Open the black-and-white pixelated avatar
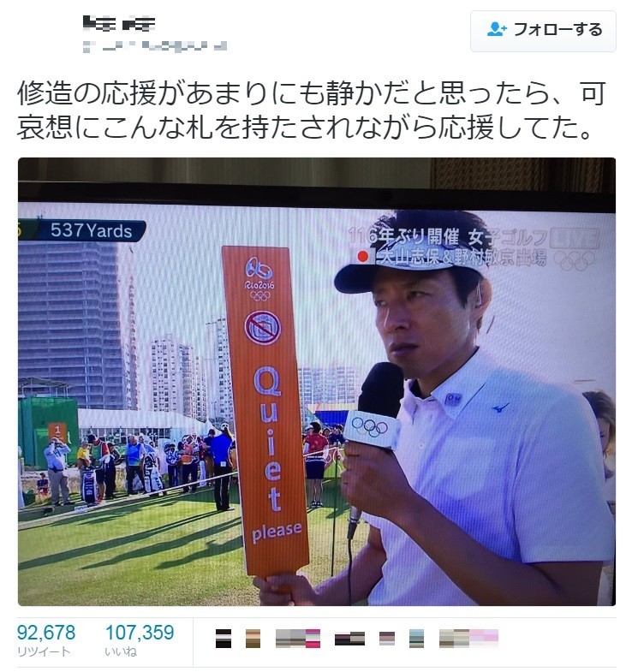Screen dimensions: 638x672 [224, 638]
